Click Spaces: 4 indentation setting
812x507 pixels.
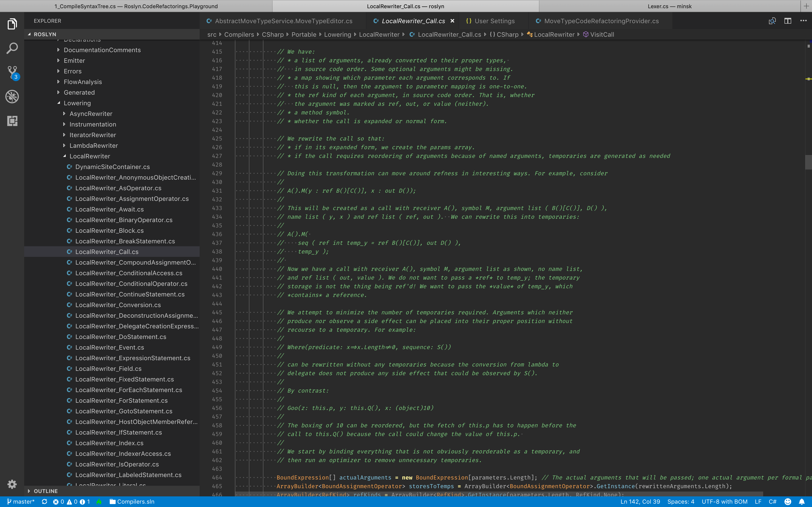click(681, 502)
